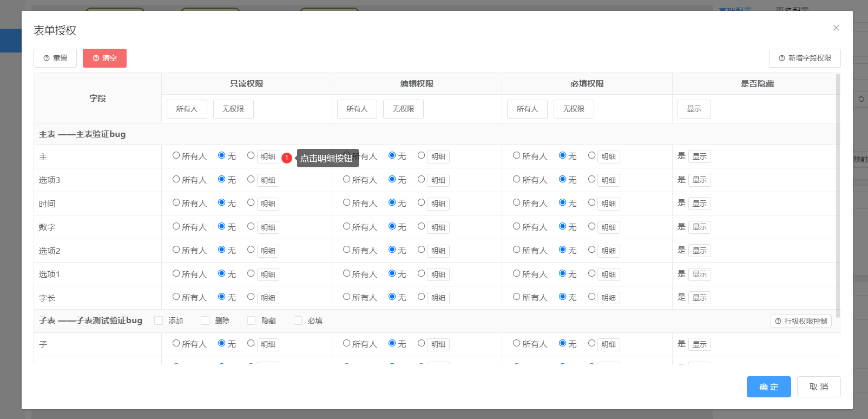Click 显示 button in the 数字 row
868x419 pixels.
point(699,227)
